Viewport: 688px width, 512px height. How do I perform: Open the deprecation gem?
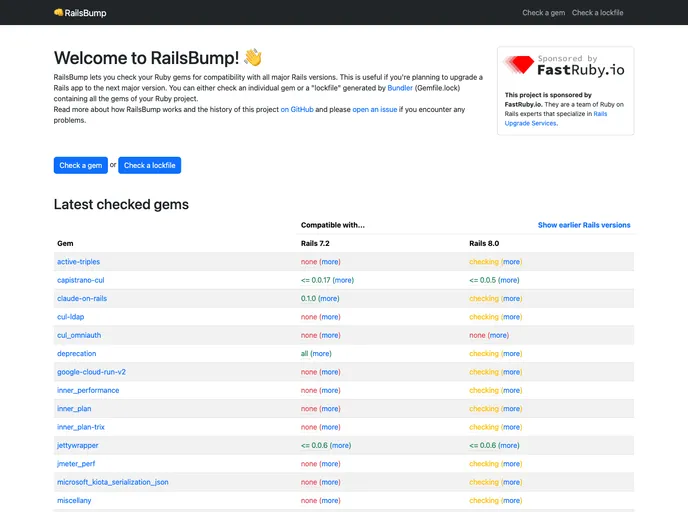click(x=76, y=354)
